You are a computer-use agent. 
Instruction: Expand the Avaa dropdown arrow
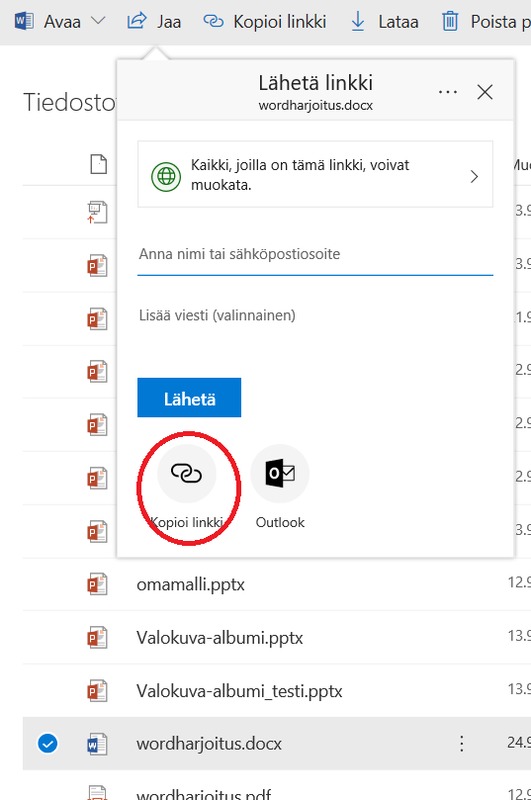coord(97,21)
